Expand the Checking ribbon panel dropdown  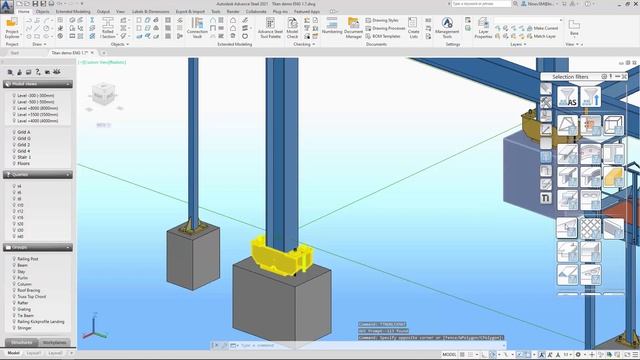(x=304, y=44)
